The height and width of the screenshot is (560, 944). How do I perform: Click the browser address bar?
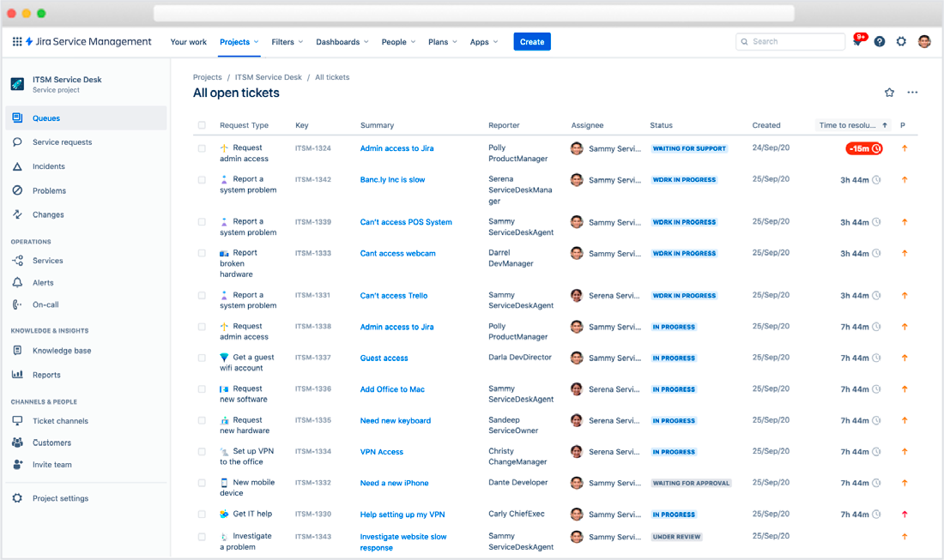pyautogui.click(x=474, y=13)
